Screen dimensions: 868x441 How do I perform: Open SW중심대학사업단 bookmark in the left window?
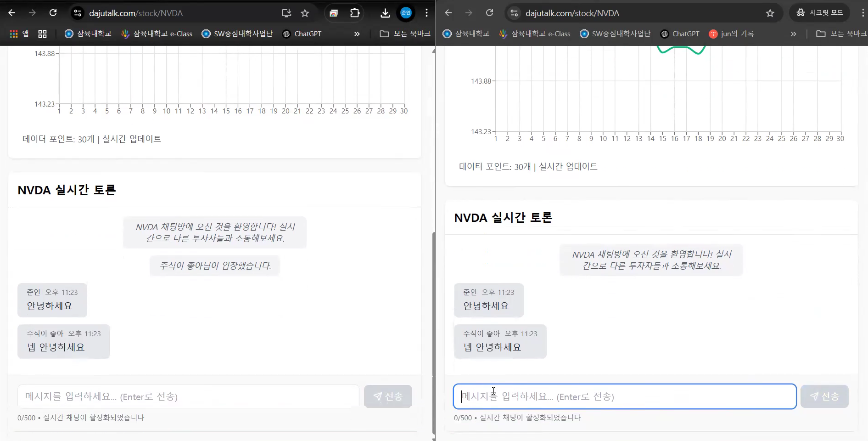pos(237,34)
